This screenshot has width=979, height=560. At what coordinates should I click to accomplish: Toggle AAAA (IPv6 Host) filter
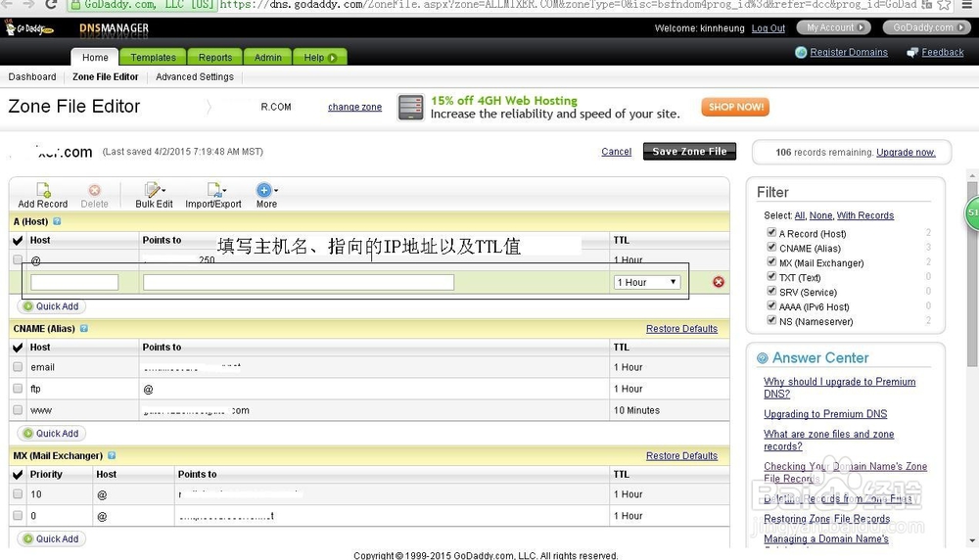pyautogui.click(x=771, y=305)
